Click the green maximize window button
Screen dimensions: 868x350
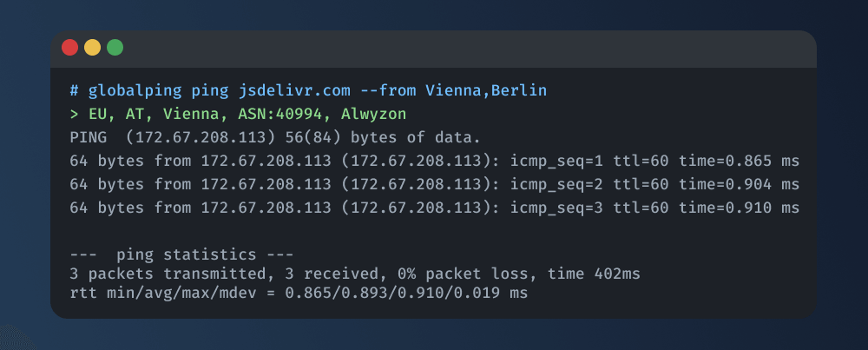(115, 48)
